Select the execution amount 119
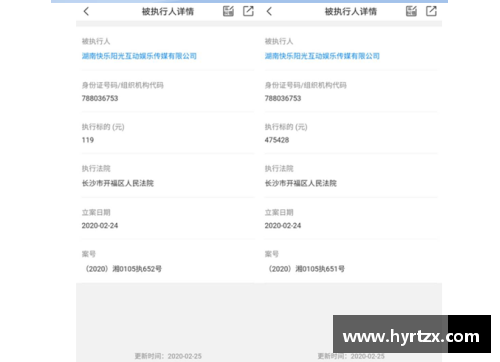 88,140
